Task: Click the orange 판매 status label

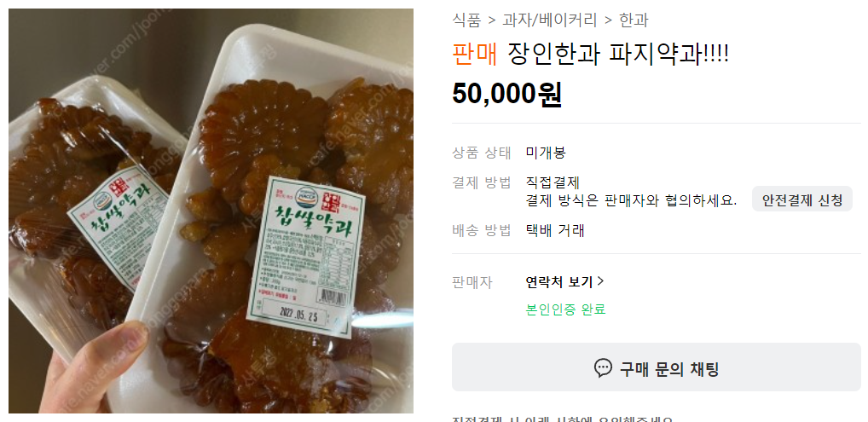Action: click(x=475, y=55)
